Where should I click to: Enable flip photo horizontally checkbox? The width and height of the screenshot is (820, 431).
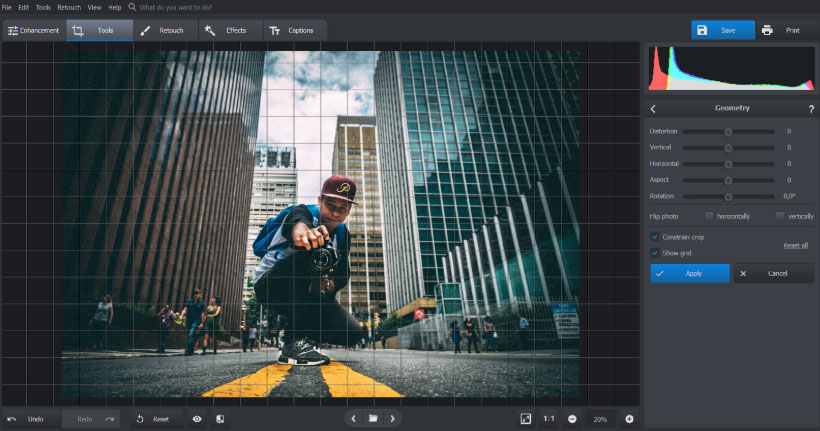pyautogui.click(x=709, y=216)
